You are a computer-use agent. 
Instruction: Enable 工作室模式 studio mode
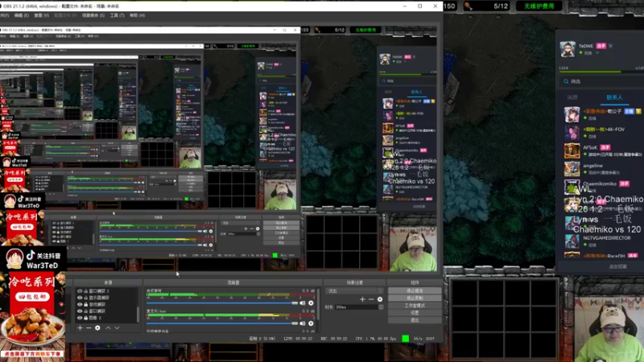pyautogui.click(x=415, y=306)
